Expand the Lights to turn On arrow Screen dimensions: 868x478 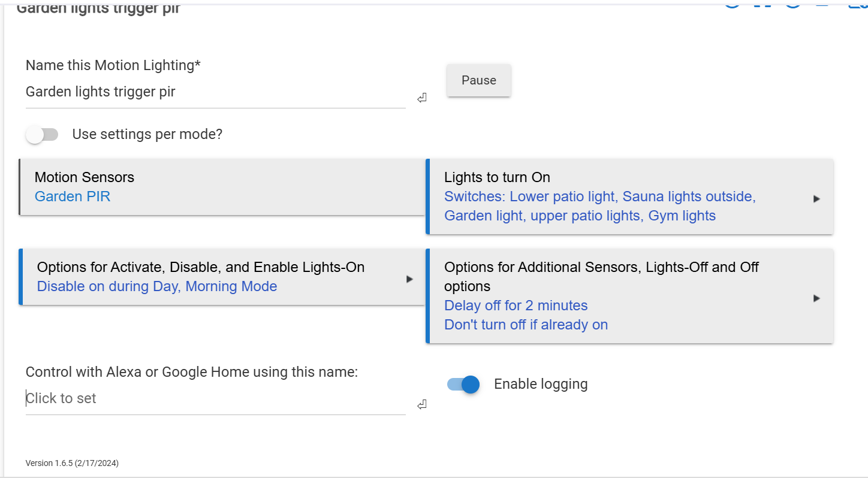(816, 199)
